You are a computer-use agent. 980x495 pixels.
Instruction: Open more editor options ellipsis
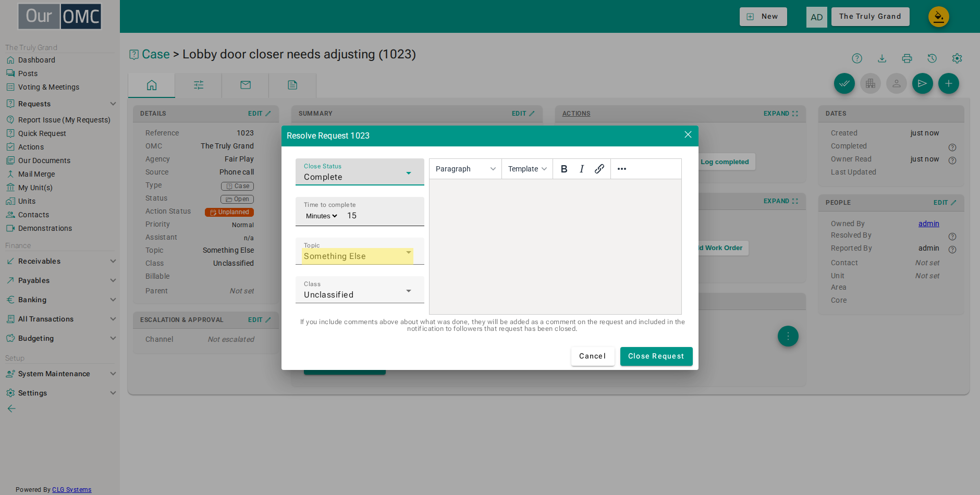tap(622, 169)
